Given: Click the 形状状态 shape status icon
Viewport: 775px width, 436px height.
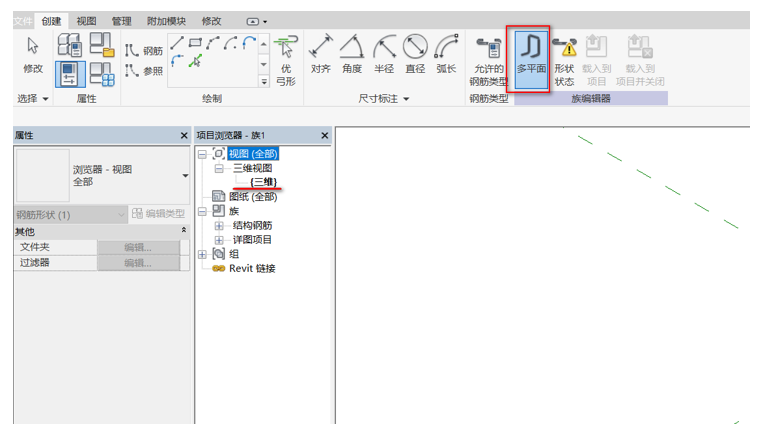Looking at the screenshot, I should (x=564, y=58).
